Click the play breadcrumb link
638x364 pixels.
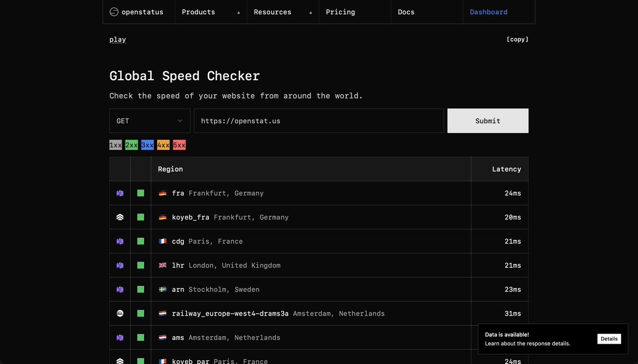(x=117, y=39)
